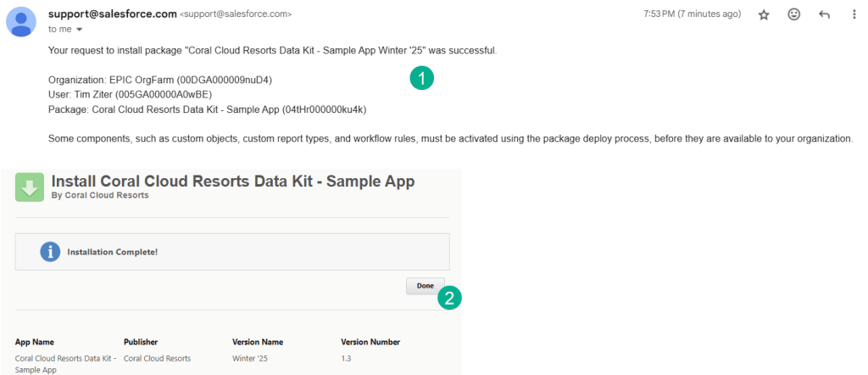The width and height of the screenshot is (868, 375).
Task: Open the three-dot more options menu
Action: tap(854, 14)
